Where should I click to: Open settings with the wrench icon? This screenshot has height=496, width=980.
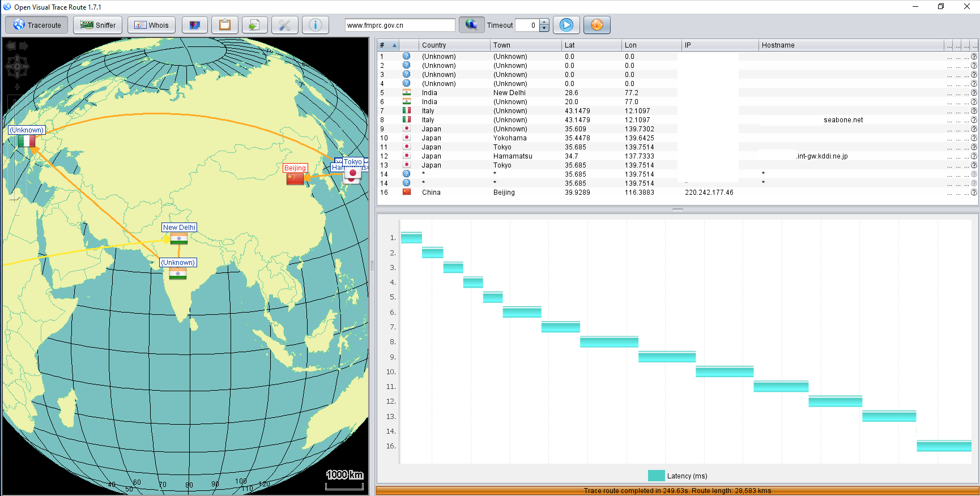point(284,25)
